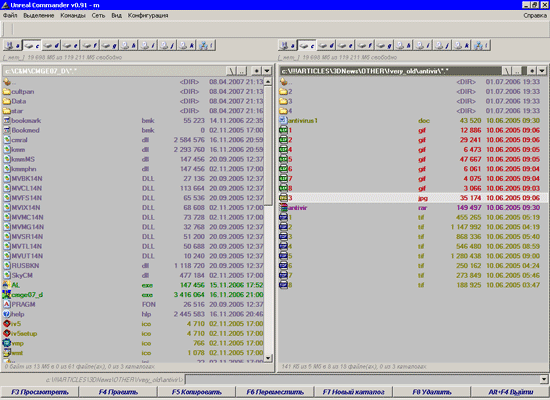Click F7 Новый каталог button

pyautogui.click(x=353, y=392)
